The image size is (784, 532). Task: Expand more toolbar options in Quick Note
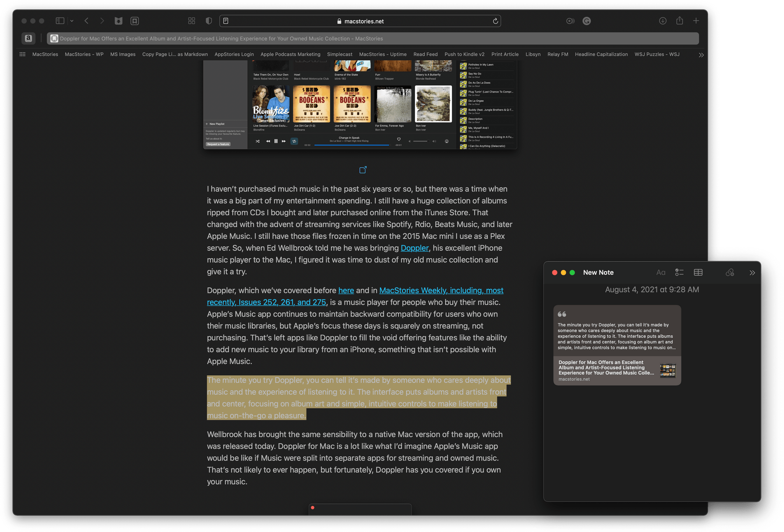752,273
